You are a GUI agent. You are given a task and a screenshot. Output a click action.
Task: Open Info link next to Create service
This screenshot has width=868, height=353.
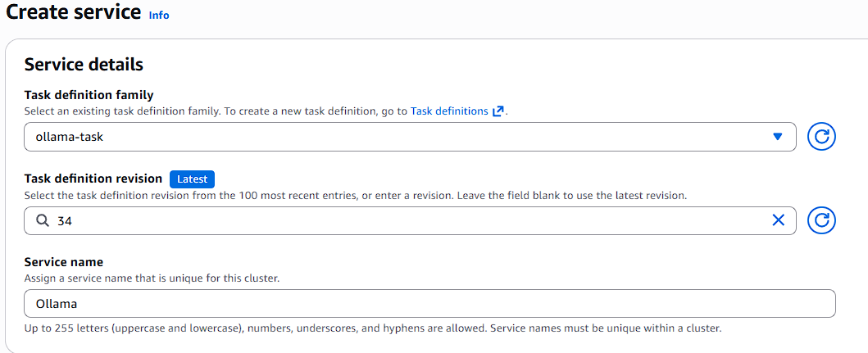(159, 15)
